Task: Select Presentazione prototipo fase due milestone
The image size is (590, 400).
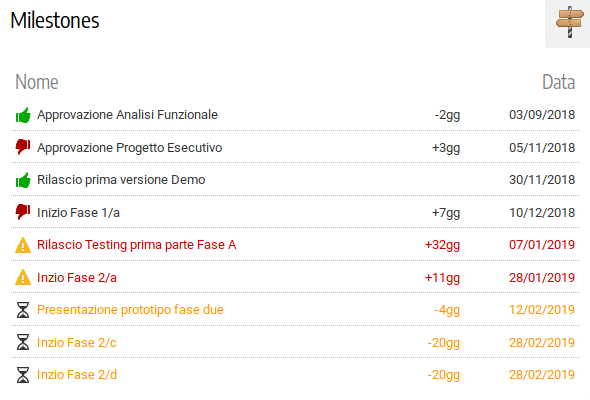Action: click(130, 310)
